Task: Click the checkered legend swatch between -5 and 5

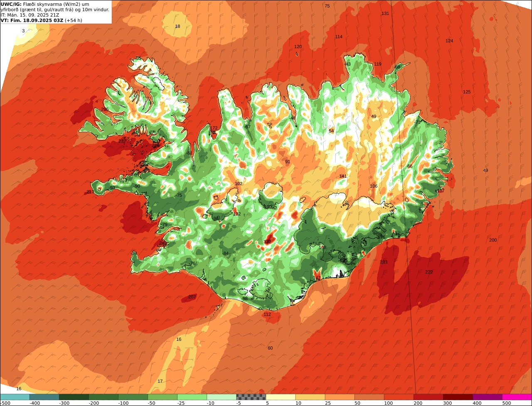Action: pyautogui.click(x=251, y=397)
